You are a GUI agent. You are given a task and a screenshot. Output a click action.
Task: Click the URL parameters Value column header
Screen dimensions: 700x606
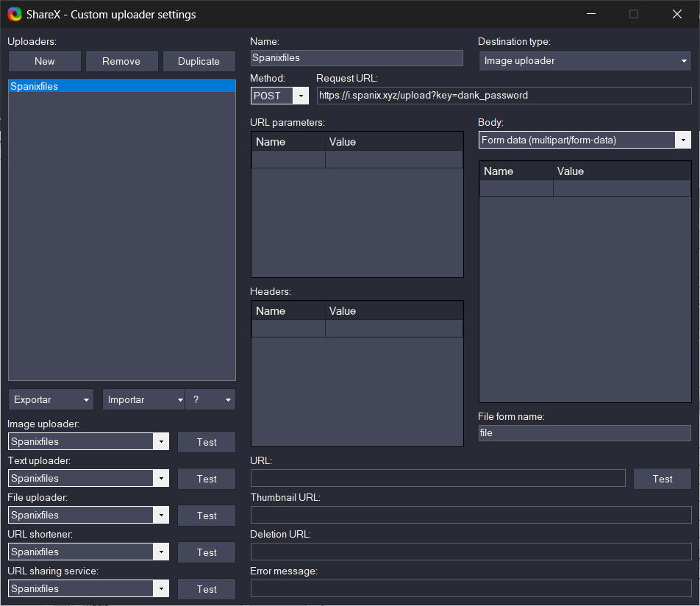[394, 142]
